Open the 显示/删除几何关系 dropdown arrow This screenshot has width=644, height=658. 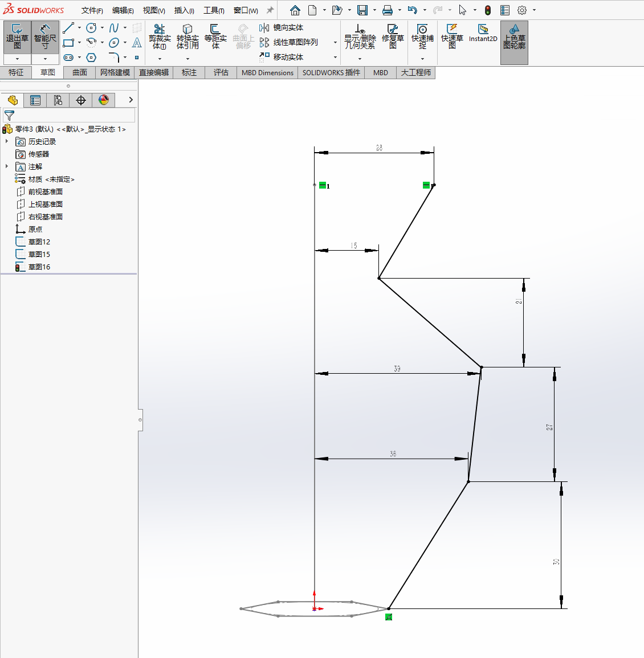[x=360, y=59]
